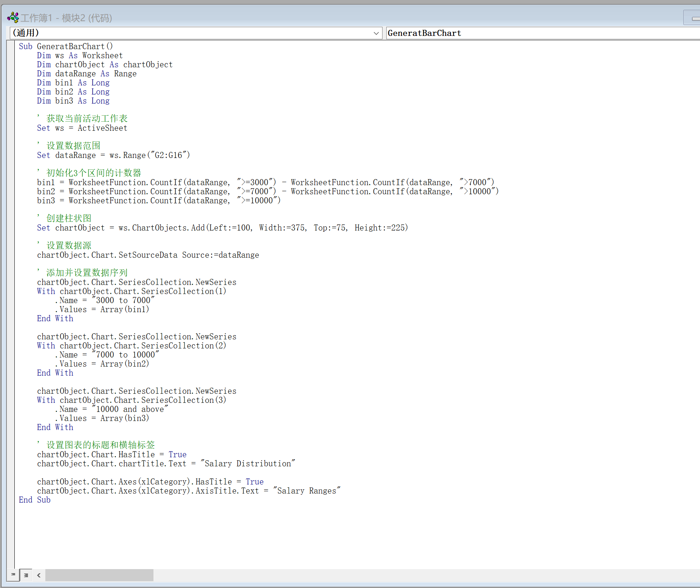Image resolution: width=700 pixels, height=588 pixels.
Task: Click the ChartObjects.Add line
Action: [223, 228]
